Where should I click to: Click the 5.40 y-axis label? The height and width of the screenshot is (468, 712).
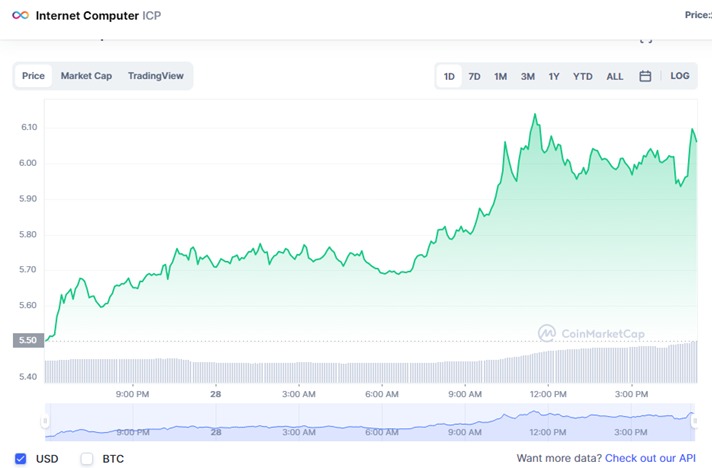tap(28, 377)
